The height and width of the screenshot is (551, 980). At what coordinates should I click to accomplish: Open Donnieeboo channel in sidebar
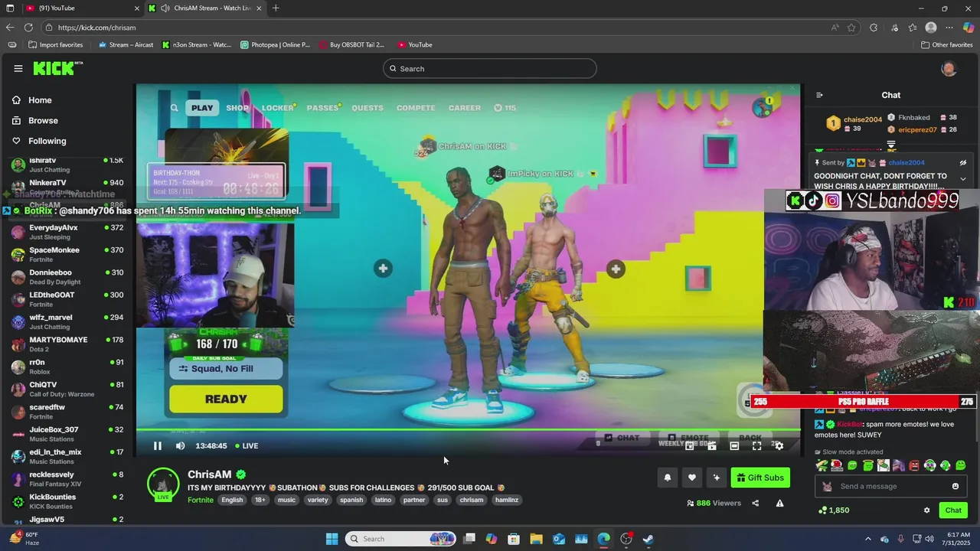[x=67, y=276]
